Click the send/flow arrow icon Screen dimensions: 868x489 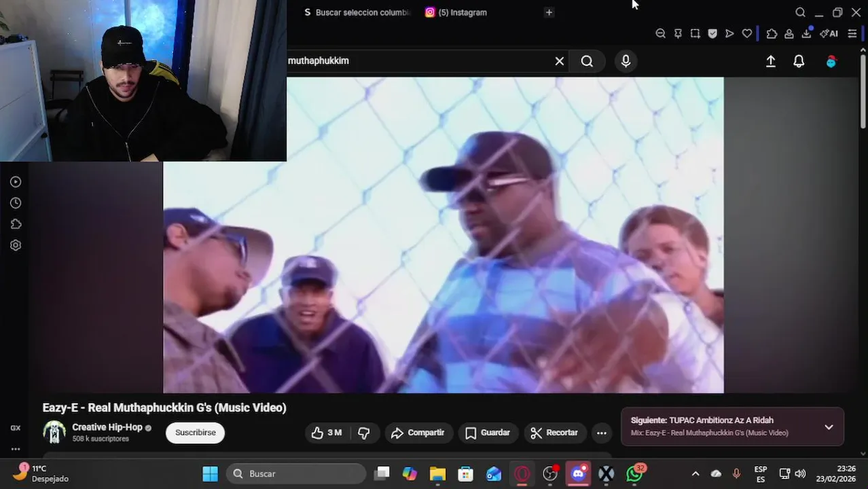pyautogui.click(x=729, y=33)
